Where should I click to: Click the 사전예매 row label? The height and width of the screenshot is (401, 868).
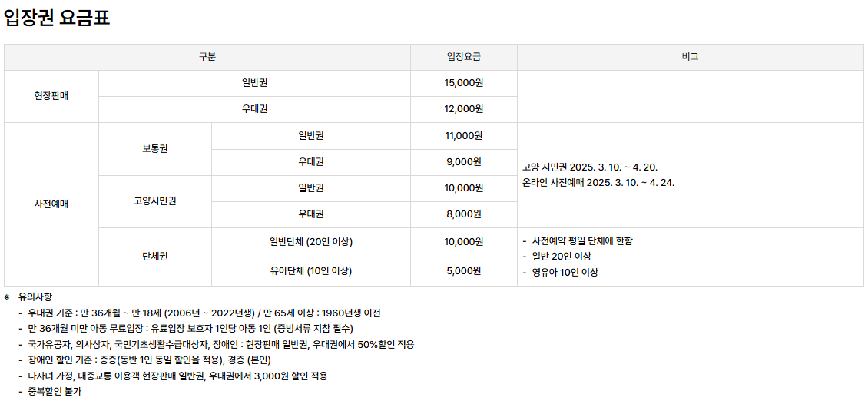51,204
